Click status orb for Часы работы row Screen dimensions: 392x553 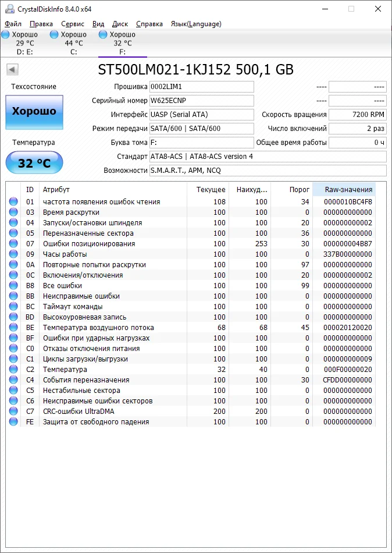pos(13,254)
